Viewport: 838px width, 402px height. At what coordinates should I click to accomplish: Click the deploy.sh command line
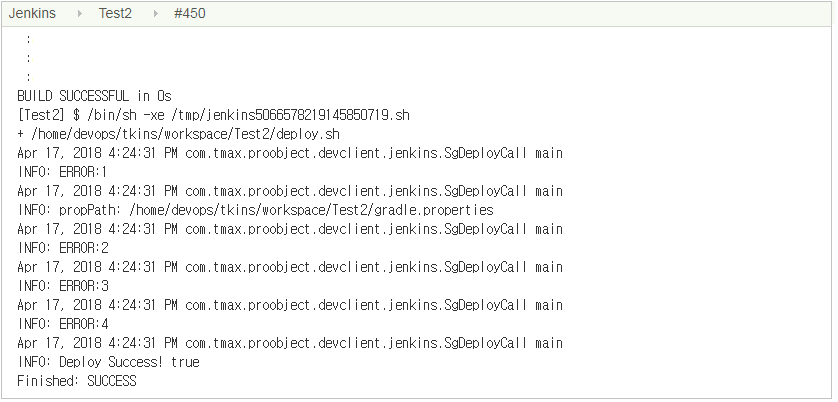(x=179, y=134)
